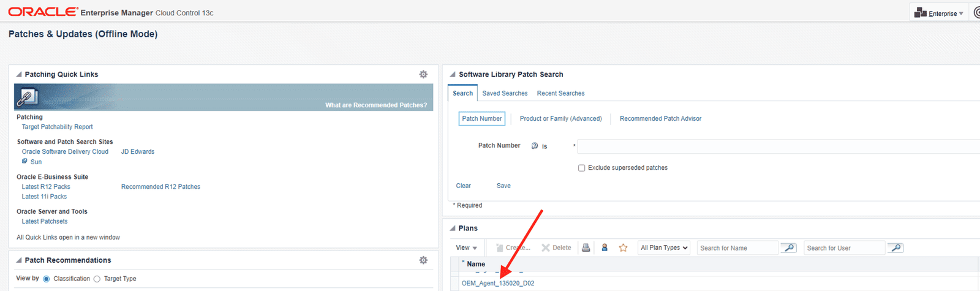980x291 pixels.
Task: Click the star favorite icon in Plans
Action: pyautogui.click(x=623, y=248)
